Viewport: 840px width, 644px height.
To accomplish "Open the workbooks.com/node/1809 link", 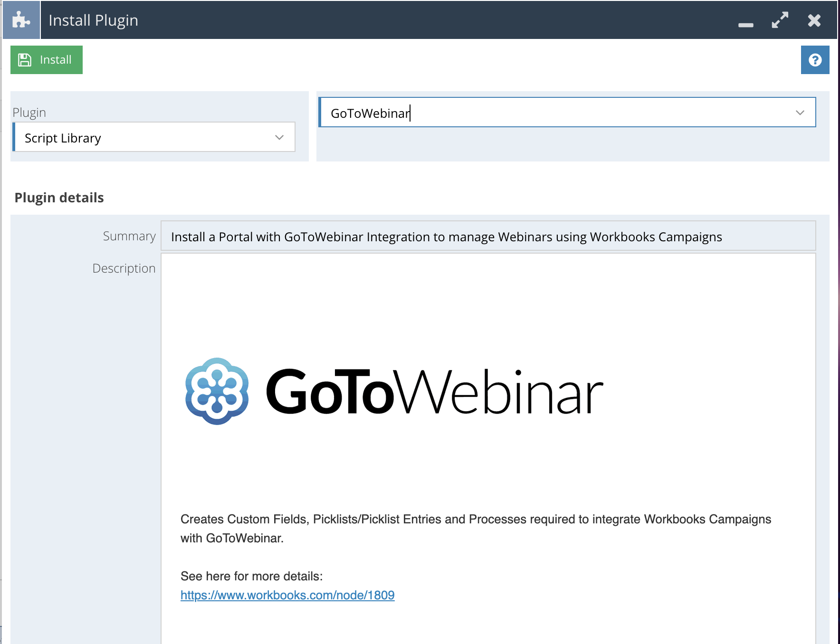I will 287,595.
